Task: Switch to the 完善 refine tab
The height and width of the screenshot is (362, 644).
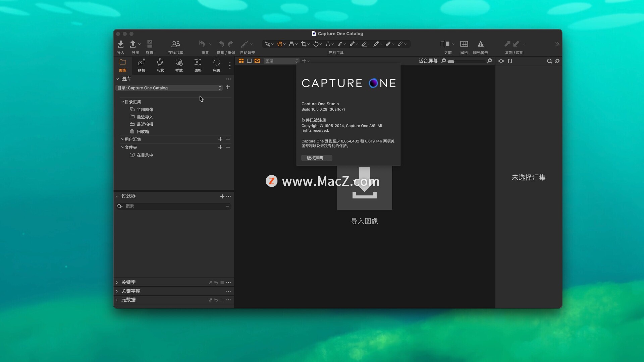Action: [217, 65]
